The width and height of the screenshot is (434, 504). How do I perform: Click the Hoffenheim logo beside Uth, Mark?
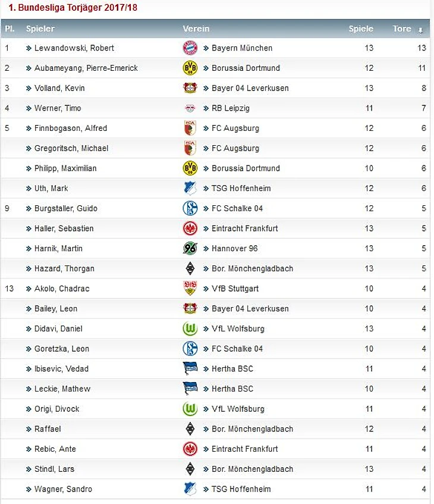(x=190, y=189)
